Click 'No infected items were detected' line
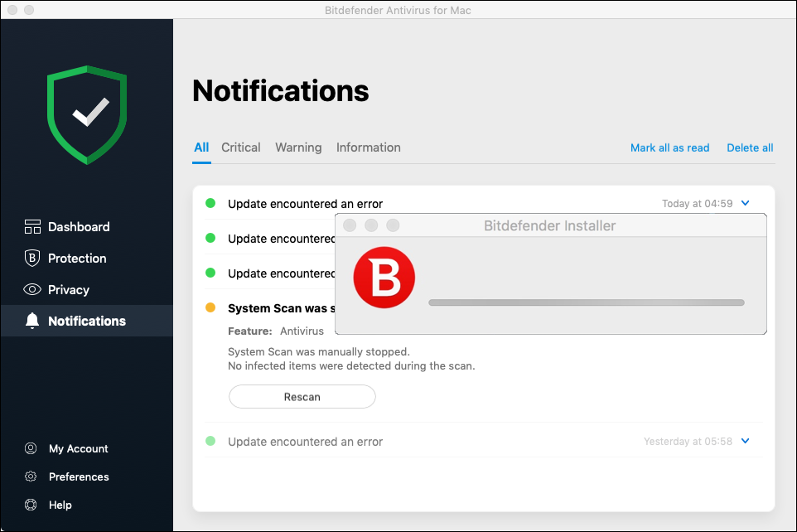Viewport: 797px width, 532px height. [x=351, y=366]
